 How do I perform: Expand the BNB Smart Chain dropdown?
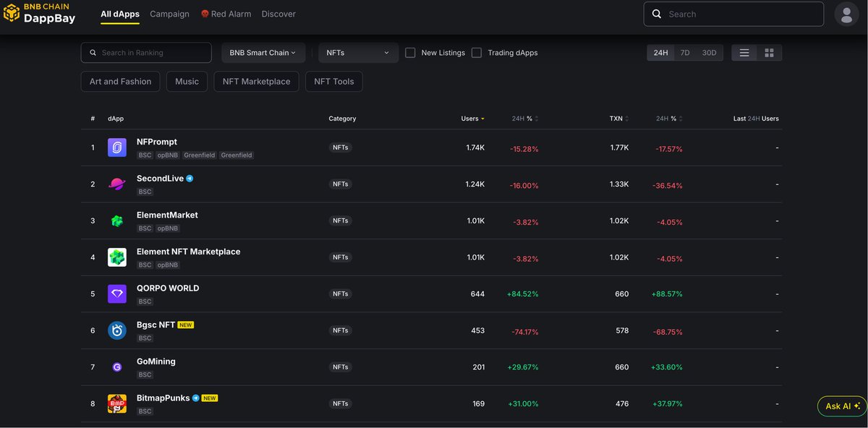pos(263,53)
